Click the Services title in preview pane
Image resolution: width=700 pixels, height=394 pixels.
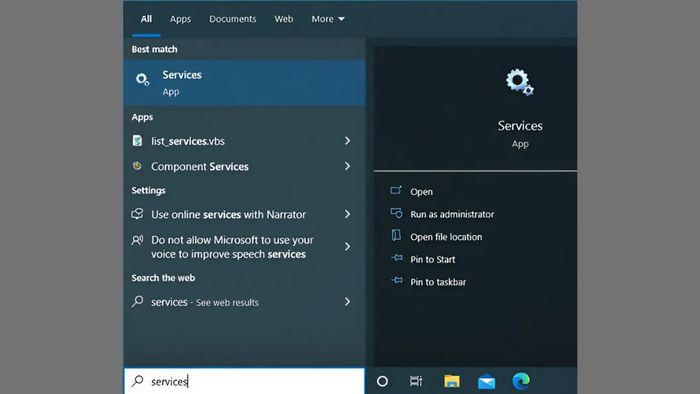[x=520, y=126]
